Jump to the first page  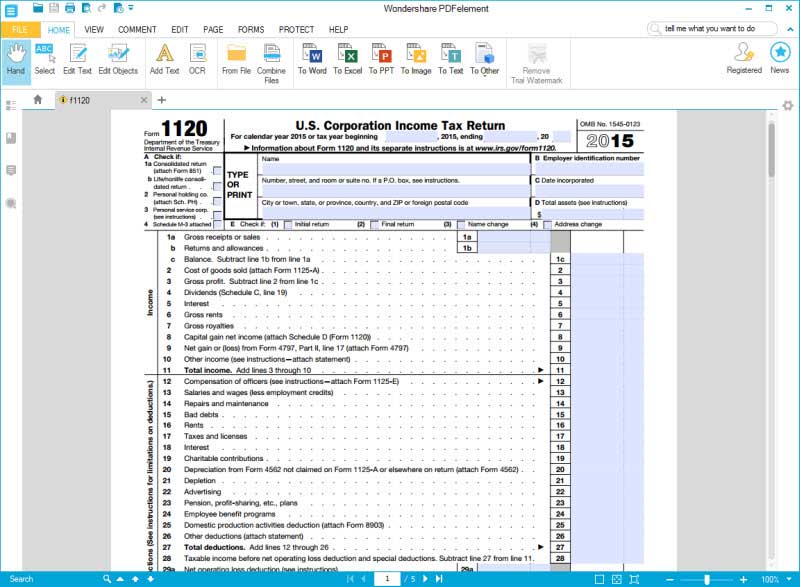(350, 579)
